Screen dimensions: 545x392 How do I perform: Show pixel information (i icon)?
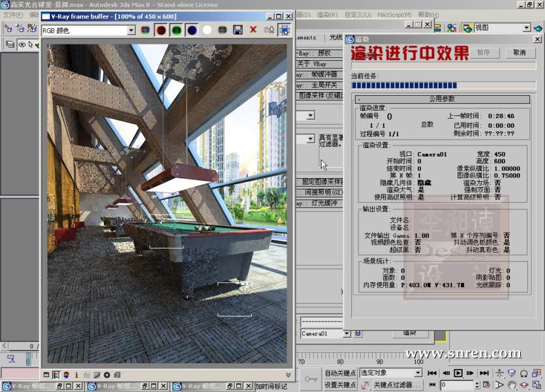[x=76, y=374]
